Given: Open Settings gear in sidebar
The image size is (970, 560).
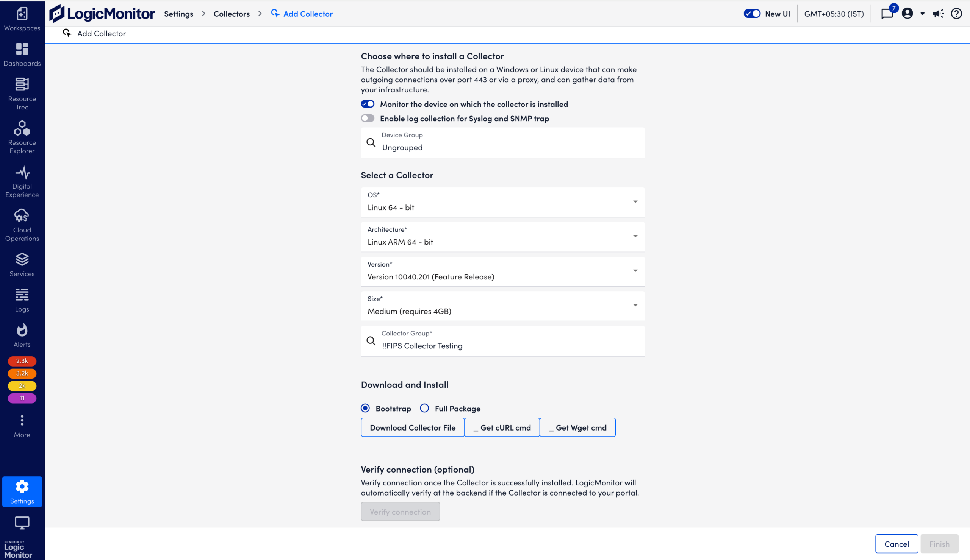Looking at the screenshot, I should click(x=22, y=491).
